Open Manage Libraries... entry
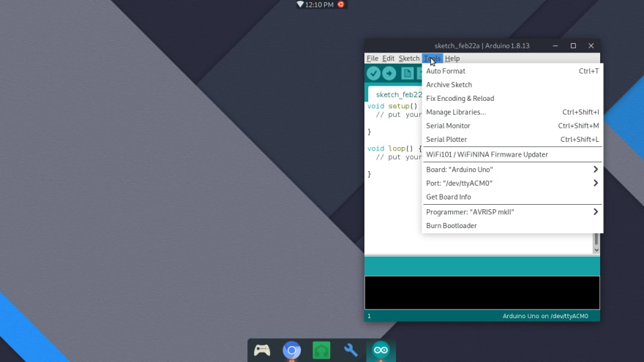Screen dimensions: 644x362 pos(512,112)
